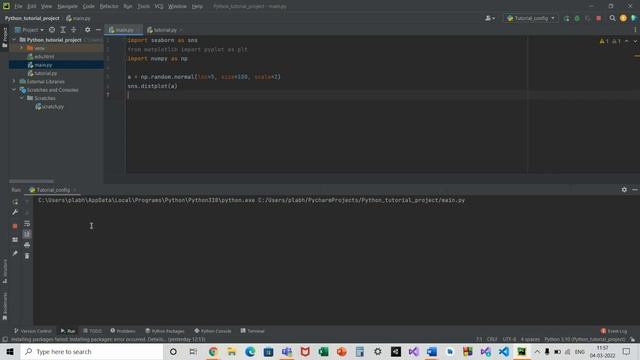Click the expand all icon in Project panel
Image resolution: width=640 pixels, height=360 pixels.
(x=63, y=30)
